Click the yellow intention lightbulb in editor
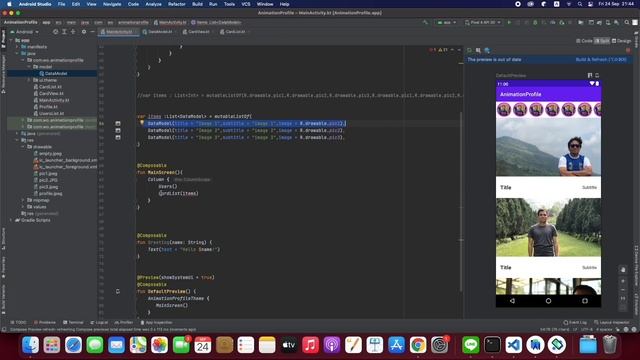 click(x=142, y=122)
